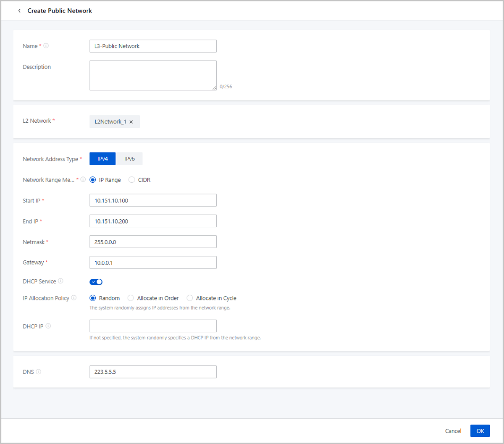Switch to the IPv6 address type
Image resolution: width=504 pixels, height=444 pixels.
click(x=129, y=159)
